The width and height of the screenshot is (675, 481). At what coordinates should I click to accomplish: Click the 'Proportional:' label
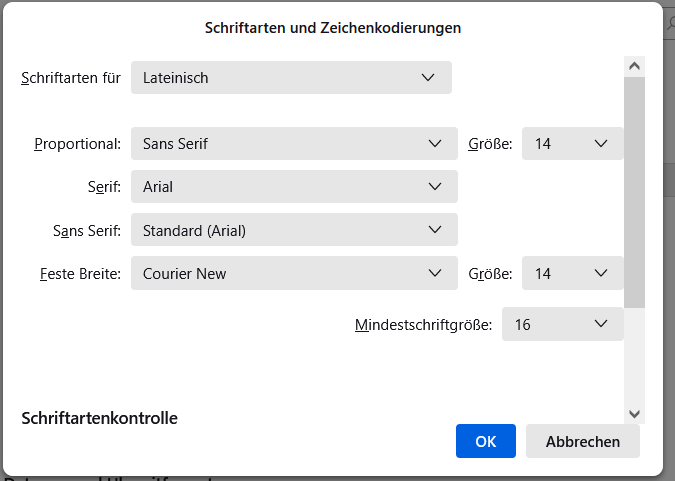click(78, 143)
